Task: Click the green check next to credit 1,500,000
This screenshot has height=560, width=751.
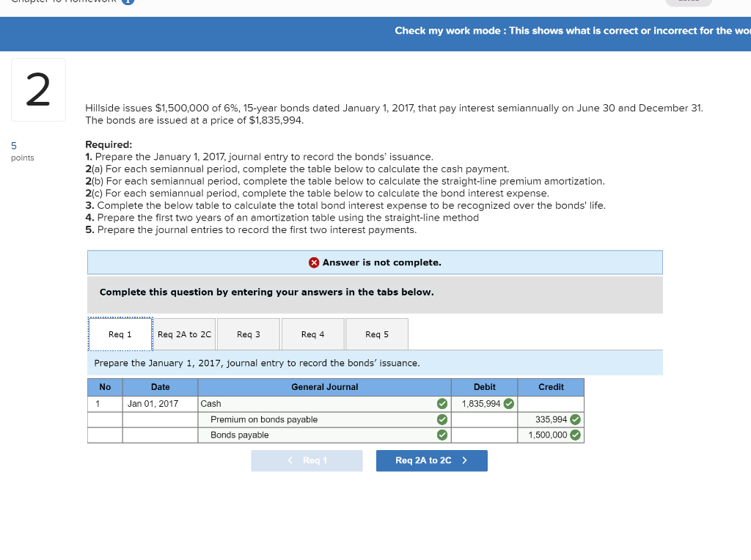Action: (575, 435)
